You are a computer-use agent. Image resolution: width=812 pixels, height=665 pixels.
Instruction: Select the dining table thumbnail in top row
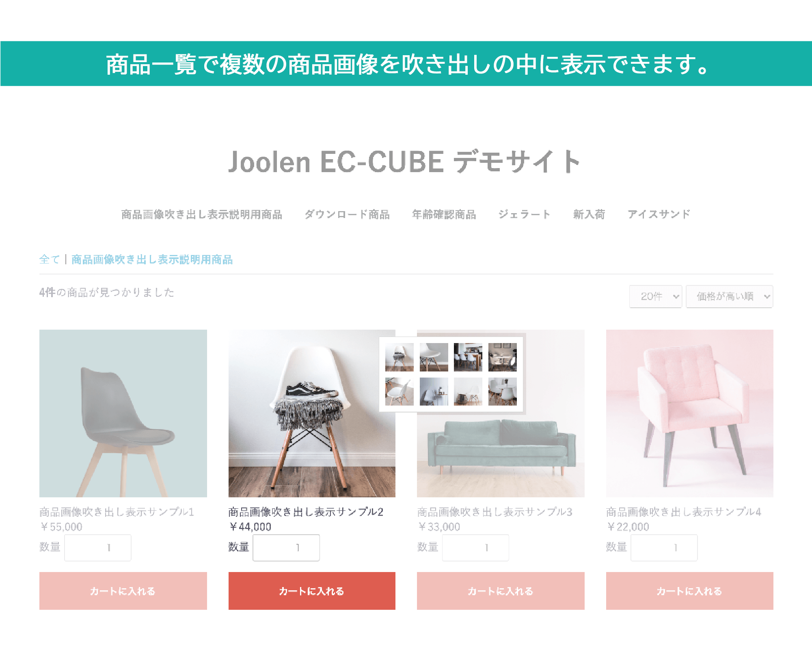tap(468, 357)
